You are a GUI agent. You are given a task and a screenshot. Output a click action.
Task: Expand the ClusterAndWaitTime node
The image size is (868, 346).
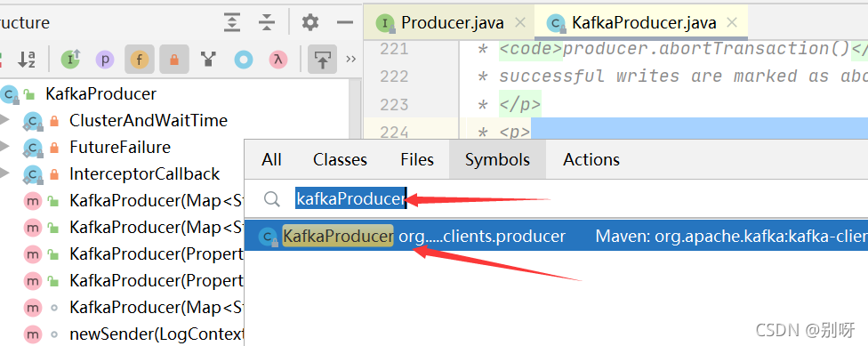[4, 119]
